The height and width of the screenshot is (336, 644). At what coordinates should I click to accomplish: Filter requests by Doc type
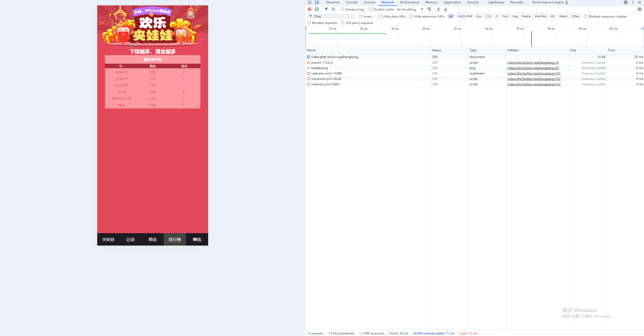(479, 16)
